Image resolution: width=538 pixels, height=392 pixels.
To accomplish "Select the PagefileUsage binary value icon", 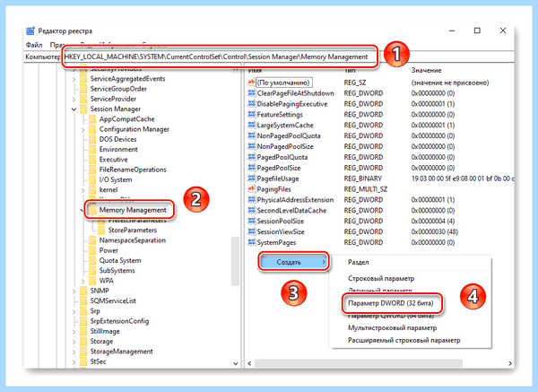I will (251, 179).
